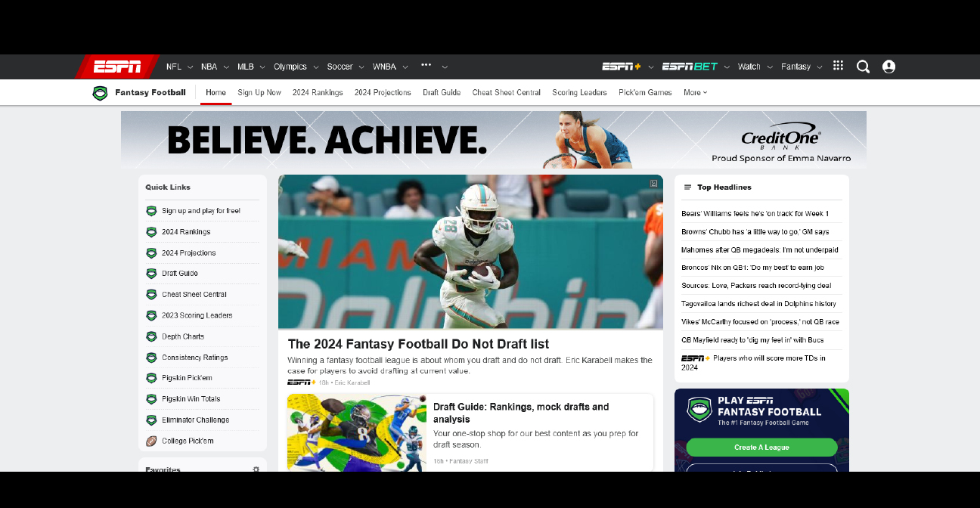Expand the Fantasy dropdown chevron in top bar
The width and height of the screenshot is (980, 508).
[820, 67]
